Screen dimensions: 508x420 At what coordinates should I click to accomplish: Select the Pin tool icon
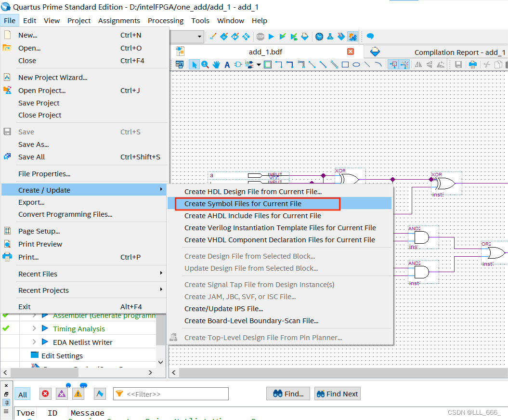coord(249,65)
